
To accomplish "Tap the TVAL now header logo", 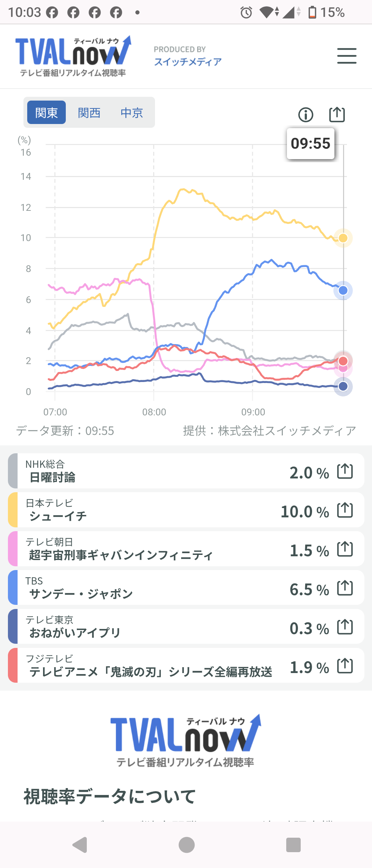I will click(x=73, y=55).
